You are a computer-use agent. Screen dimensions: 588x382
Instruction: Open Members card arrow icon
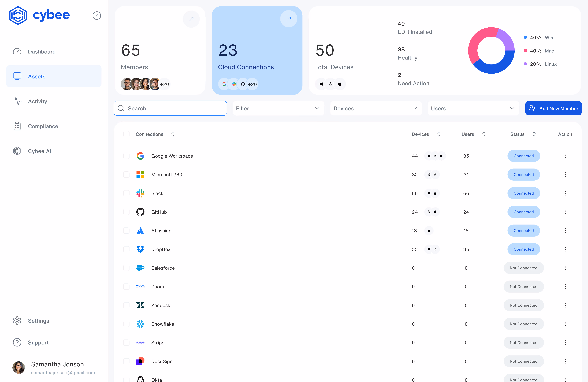point(191,19)
